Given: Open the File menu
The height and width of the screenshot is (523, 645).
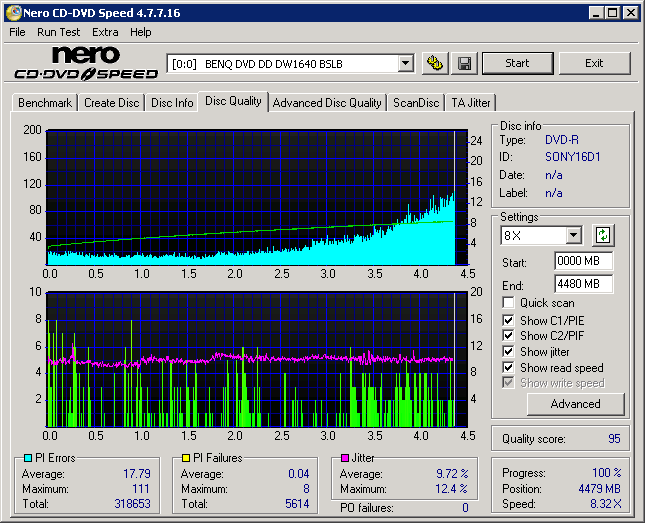Looking at the screenshot, I should coord(17,32).
